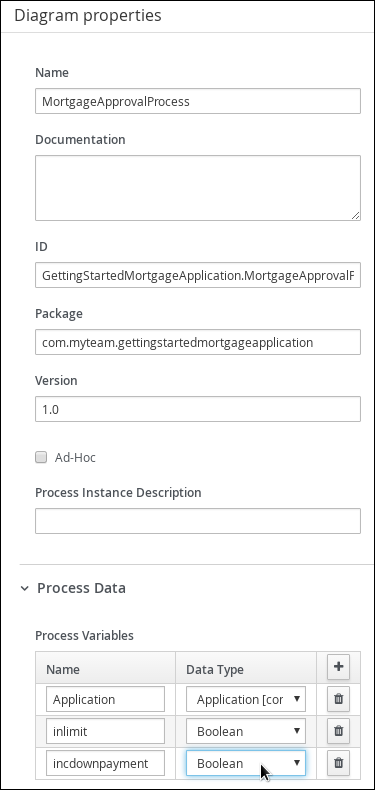Click the Process Instance Description field

[198, 521]
